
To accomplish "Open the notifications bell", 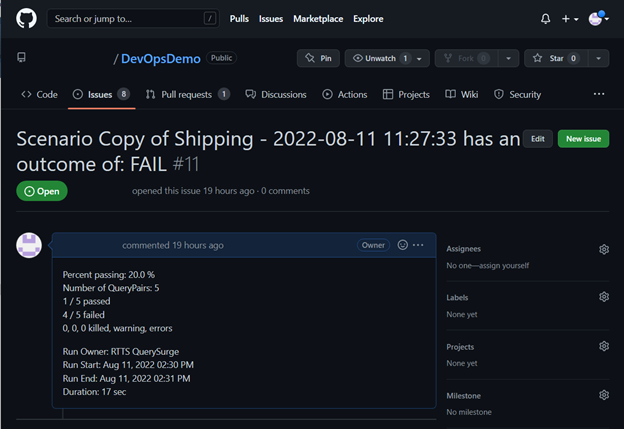I will (545, 18).
